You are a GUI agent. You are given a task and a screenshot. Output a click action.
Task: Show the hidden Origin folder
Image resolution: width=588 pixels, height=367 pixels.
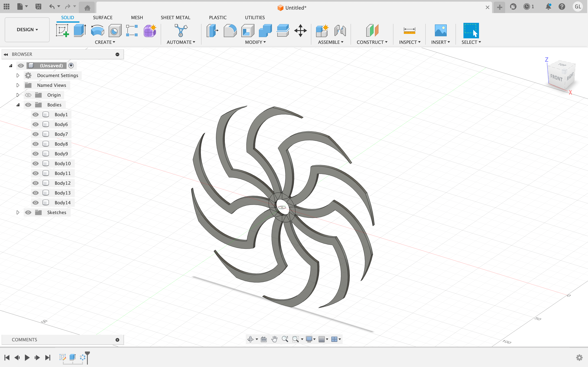coord(28,95)
